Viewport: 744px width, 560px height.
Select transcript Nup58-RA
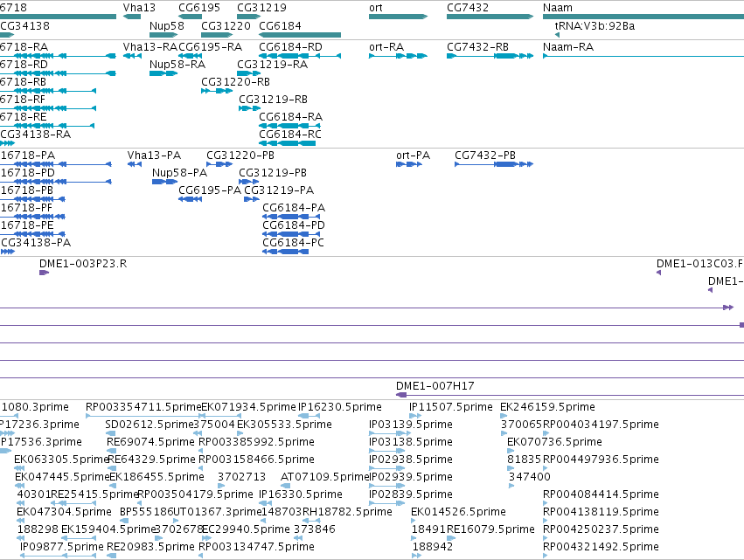pos(163,73)
